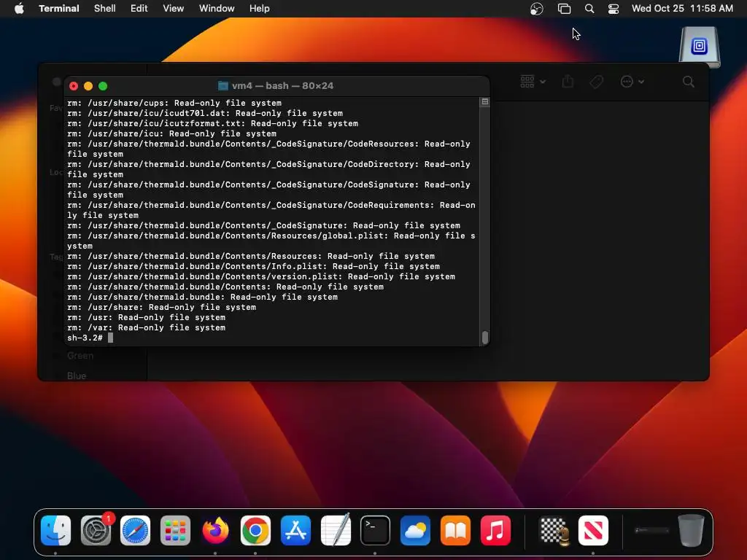Click the Terminal vertical scrollbar thumb

click(485, 337)
